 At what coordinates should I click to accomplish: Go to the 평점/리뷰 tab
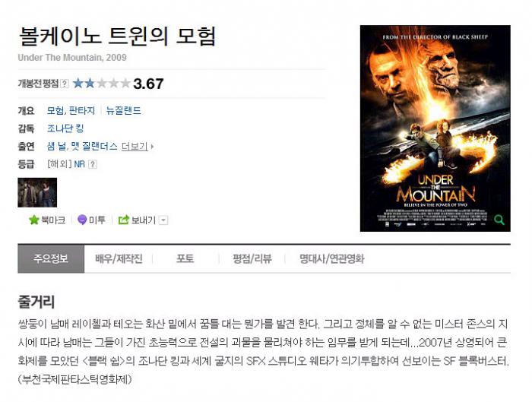[x=252, y=259]
